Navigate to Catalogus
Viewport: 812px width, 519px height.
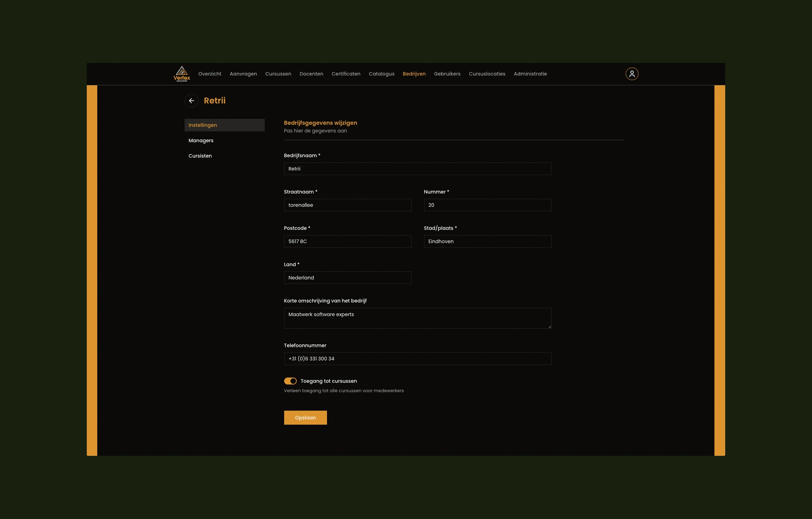pos(381,74)
